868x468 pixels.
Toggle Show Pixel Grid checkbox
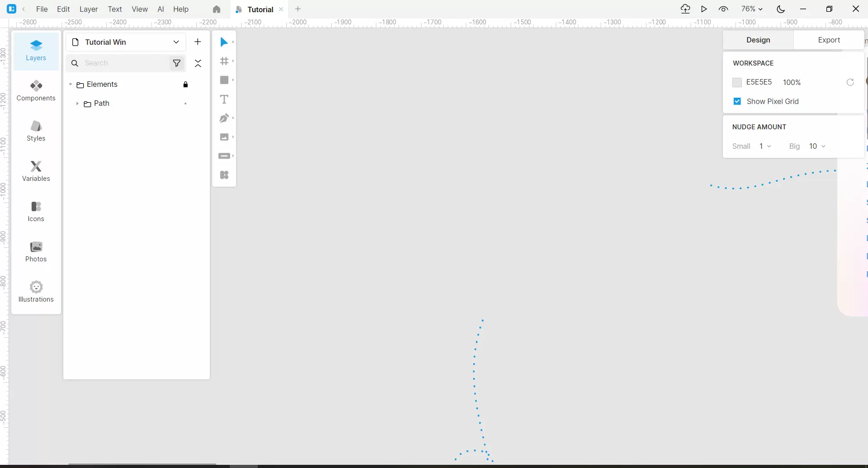tap(737, 101)
